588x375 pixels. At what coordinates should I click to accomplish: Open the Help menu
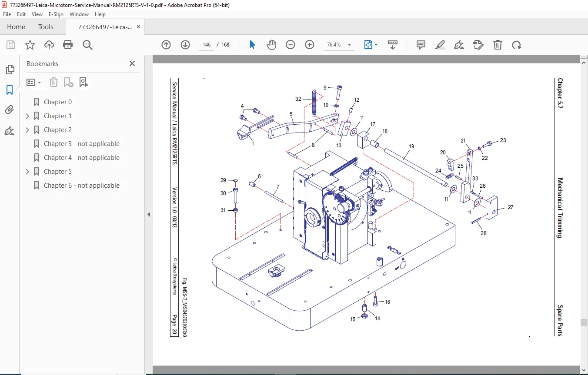tap(100, 14)
